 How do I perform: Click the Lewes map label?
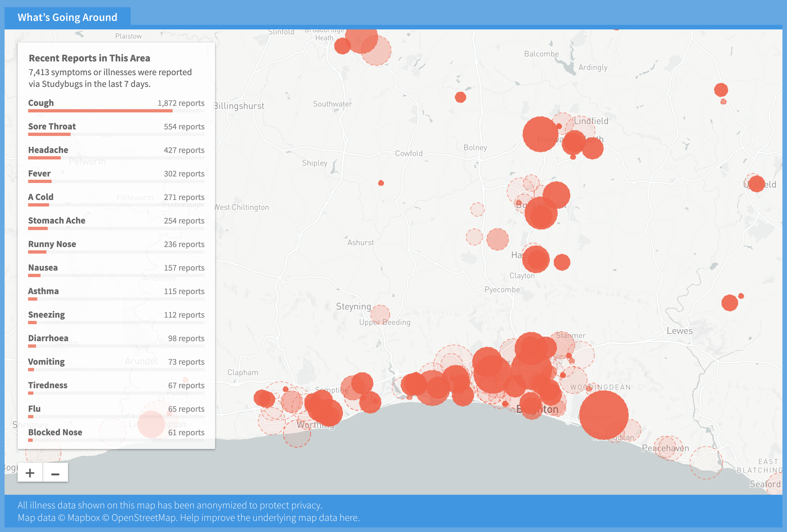(x=680, y=331)
